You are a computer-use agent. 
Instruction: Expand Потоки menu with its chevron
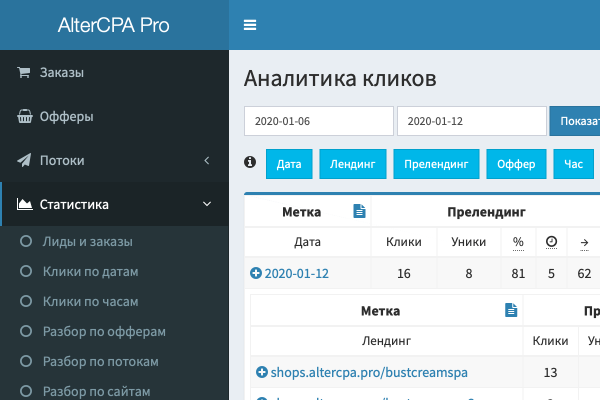[207, 160]
